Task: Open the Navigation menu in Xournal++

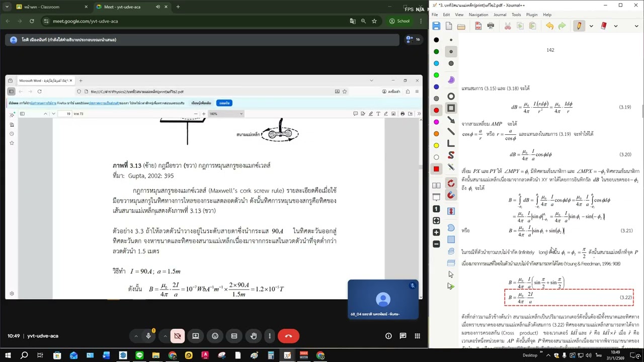Action: tap(478, 15)
